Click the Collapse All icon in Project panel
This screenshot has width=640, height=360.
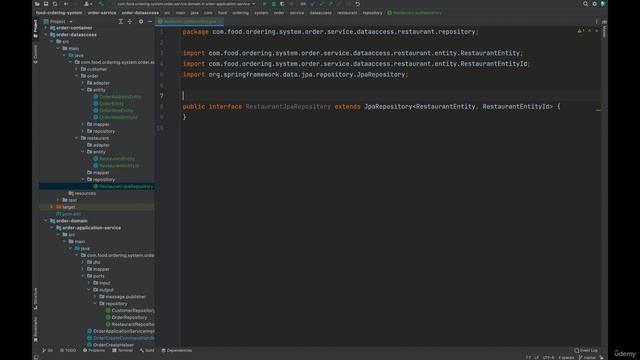[x=130, y=21]
